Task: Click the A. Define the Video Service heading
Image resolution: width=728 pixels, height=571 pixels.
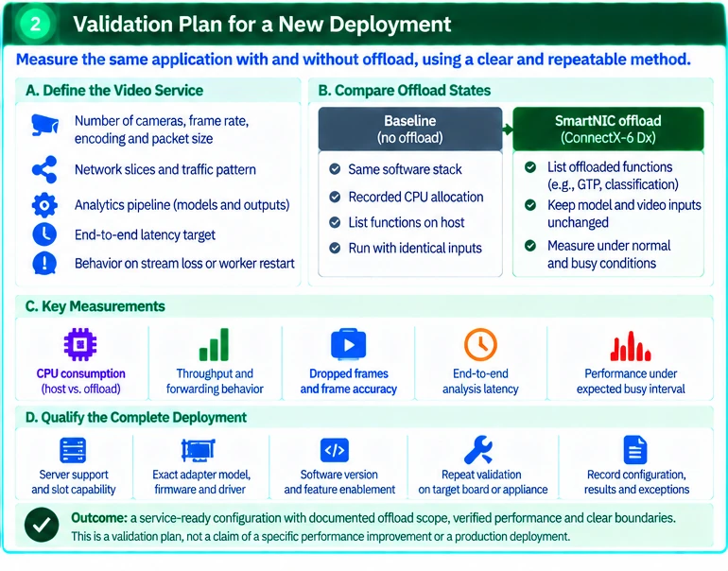Action: click(x=114, y=90)
